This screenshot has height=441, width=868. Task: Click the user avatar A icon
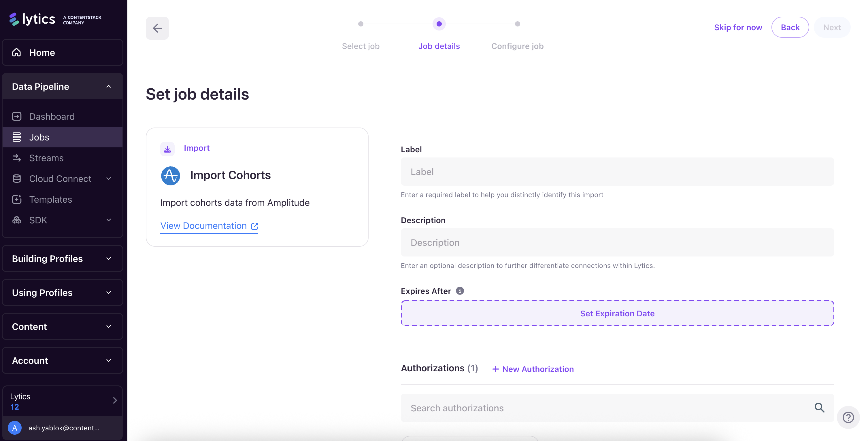(15, 427)
